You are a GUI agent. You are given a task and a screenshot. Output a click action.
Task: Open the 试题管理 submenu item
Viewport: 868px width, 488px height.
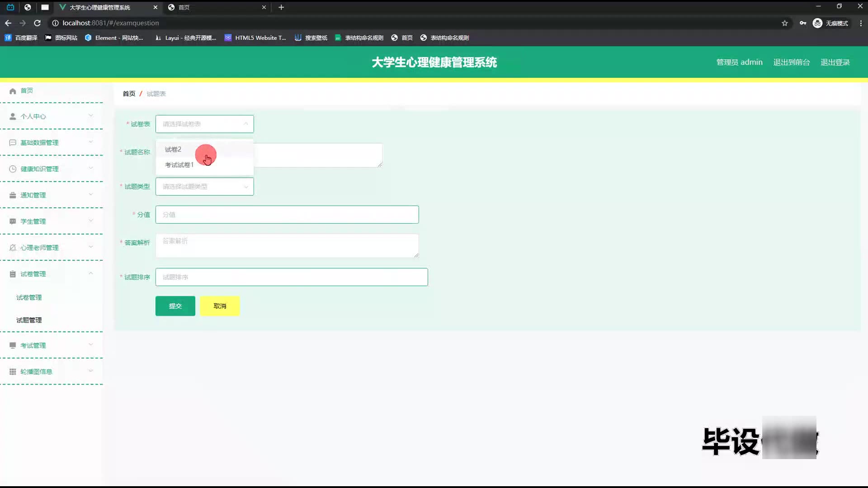click(29, 320)
